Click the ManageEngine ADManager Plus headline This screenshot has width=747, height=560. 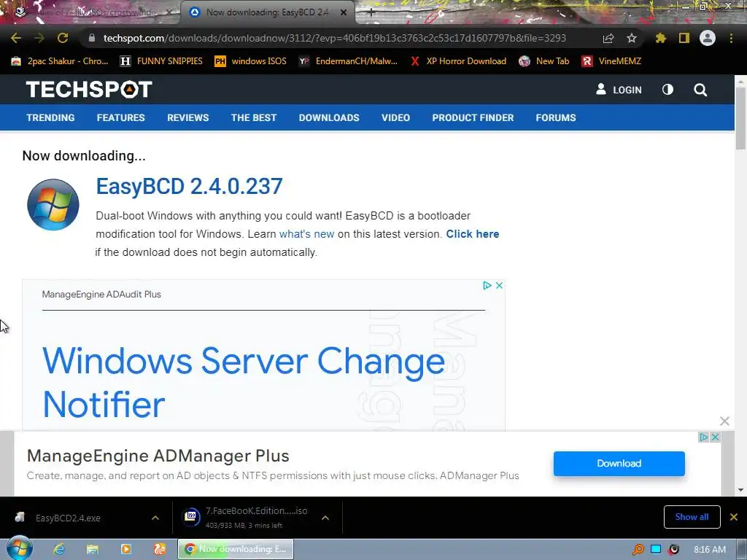(158, 456)
